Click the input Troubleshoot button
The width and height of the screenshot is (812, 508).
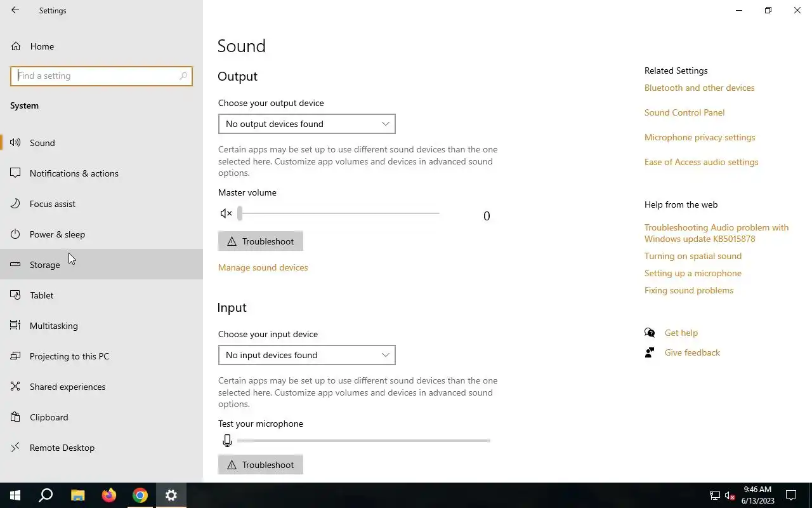coord(261,465)
